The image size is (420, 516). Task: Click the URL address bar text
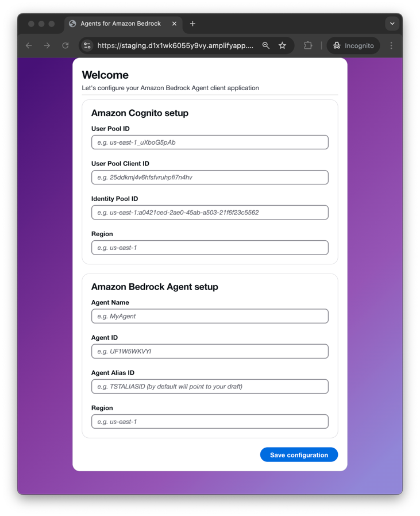(x=175, y=45)
